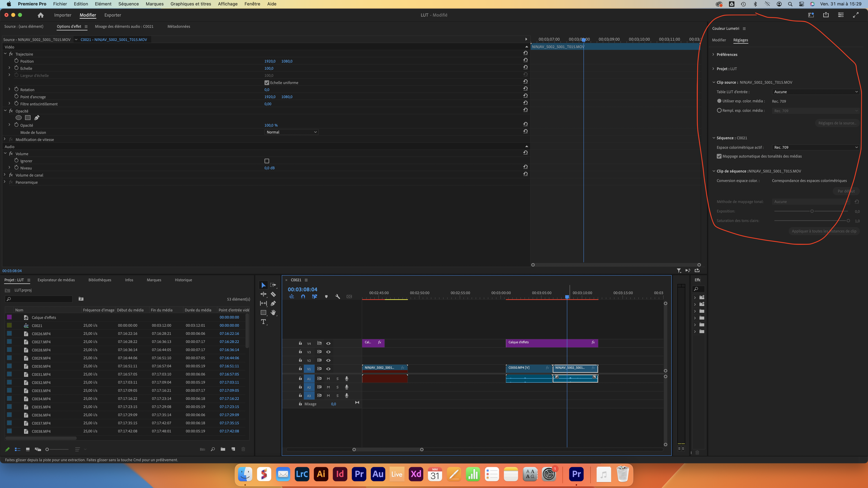The height and width of the screenshot is (488, 868).
Task: Open the Séquence menu
Action: (x=128, y=4)
